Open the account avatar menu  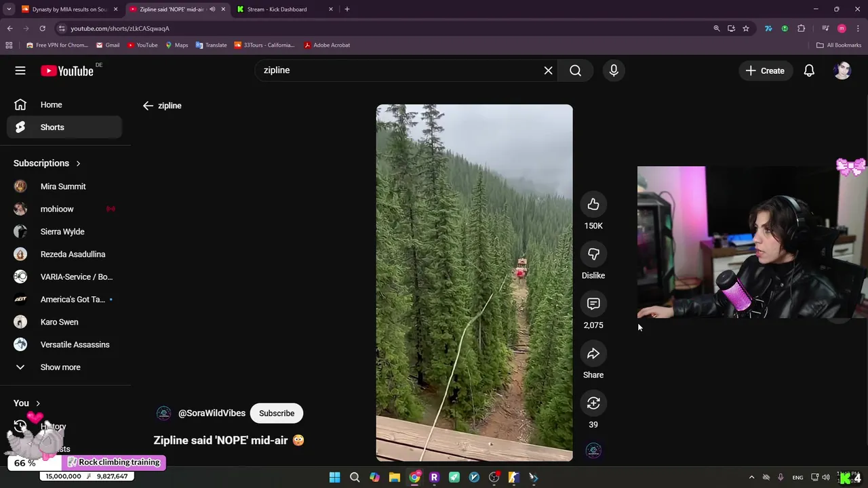pos(842,70)
